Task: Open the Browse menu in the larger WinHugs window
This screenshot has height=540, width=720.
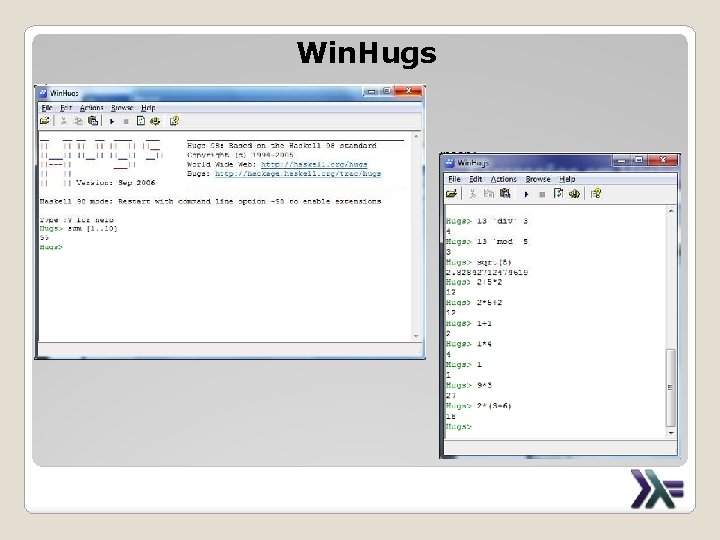Action: point(122,108)
